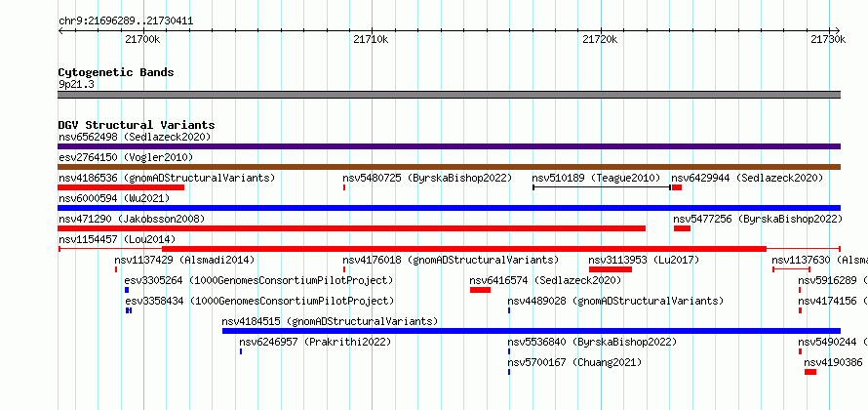The height and width of the screenshot is (410, 868).
Task: Click nsv4176018 (gnomADStructuralVariants) label
Action: click(451, 260)
